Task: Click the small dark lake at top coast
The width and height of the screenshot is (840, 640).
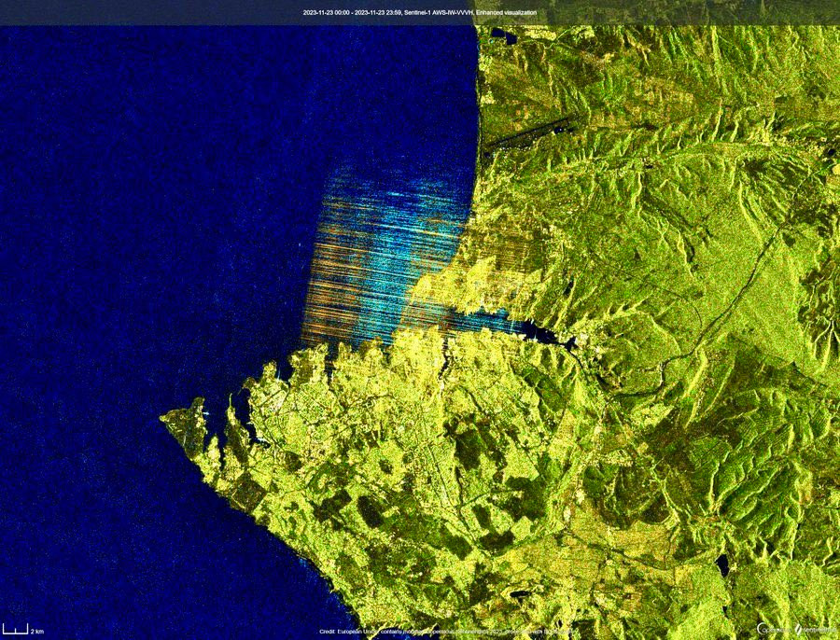Action: tap(500, 35)
